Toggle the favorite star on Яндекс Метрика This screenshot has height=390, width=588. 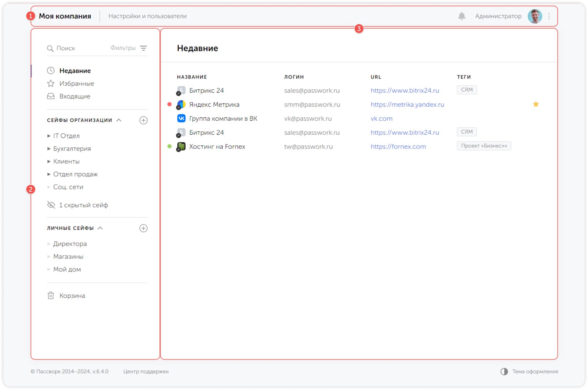(x=536, y=104)
